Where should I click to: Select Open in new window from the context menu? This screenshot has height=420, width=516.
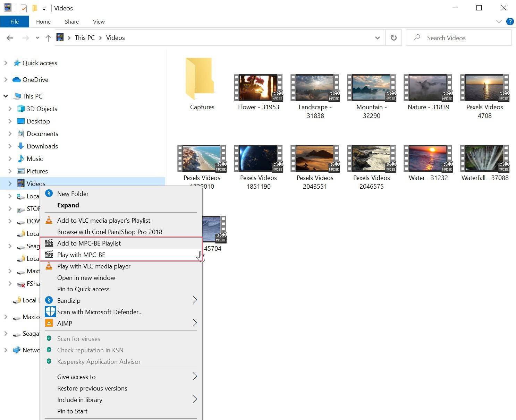tap(86, 277)
